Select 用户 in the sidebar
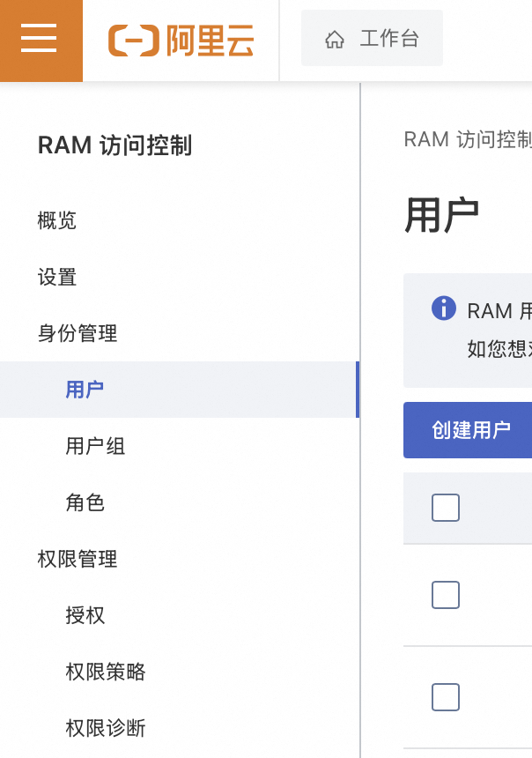 pos(85,390)
